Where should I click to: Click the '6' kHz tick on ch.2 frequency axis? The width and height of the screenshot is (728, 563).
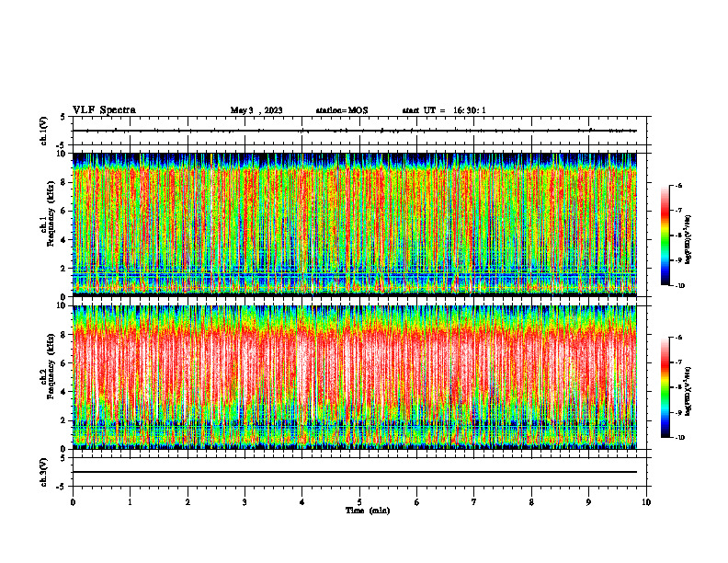click(63, 363)
